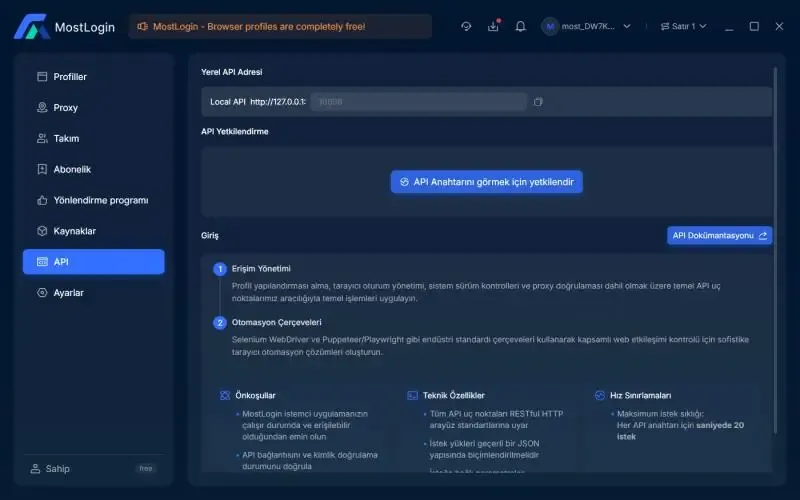The image size is (800, 500).
Task: Click the Yönlendirme programı thumbs-up icon
Action: (x=42, y=200)
